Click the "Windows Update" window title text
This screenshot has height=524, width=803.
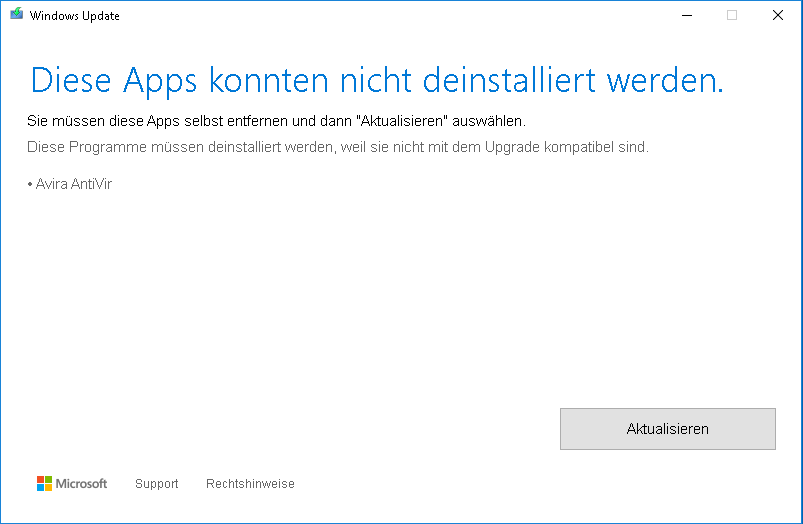[x=75, y=16]
